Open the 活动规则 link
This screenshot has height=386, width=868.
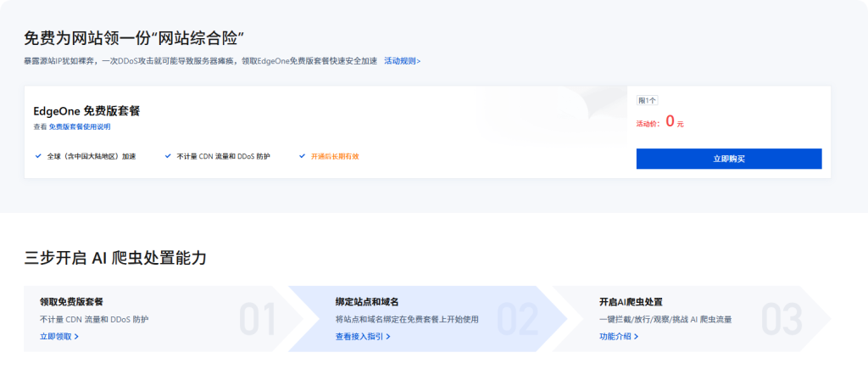pos(402,61)
